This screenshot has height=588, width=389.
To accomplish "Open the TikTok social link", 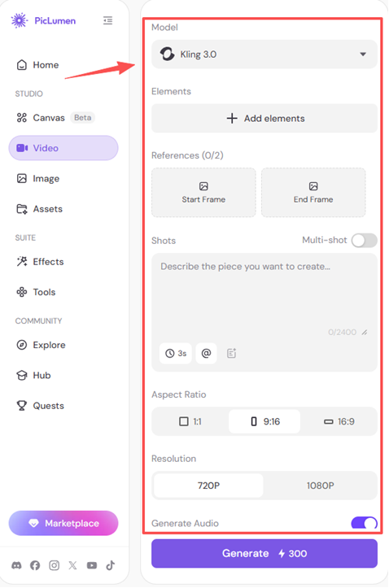I will point(111,565).
